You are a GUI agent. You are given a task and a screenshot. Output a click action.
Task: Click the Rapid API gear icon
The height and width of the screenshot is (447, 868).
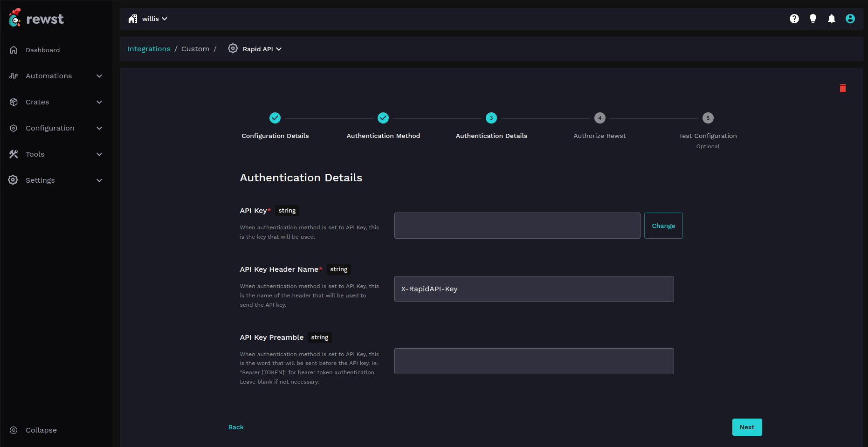pos(233,48)
